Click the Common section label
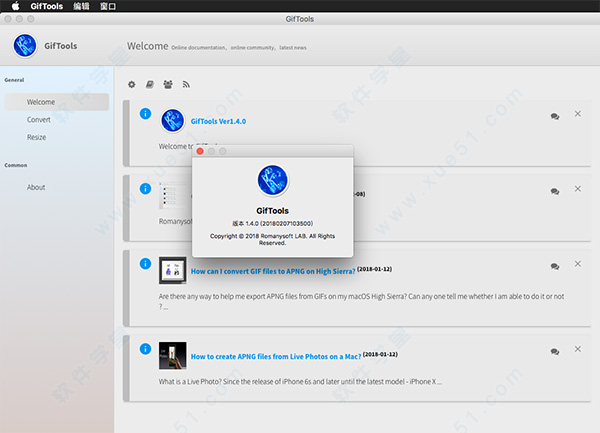This screenshot has width=600, height=433. 16,165
